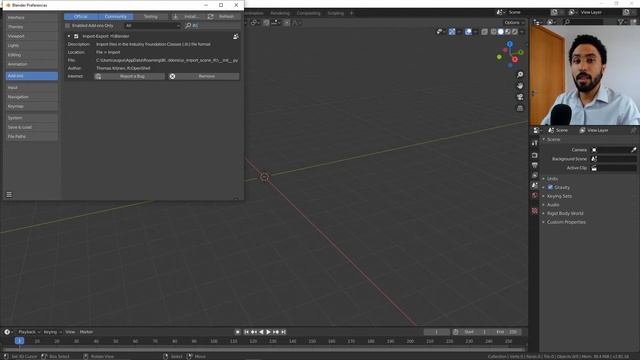Open the File Paths preferences section
Viewport: 640px width, 360px height.
point(32,137)
